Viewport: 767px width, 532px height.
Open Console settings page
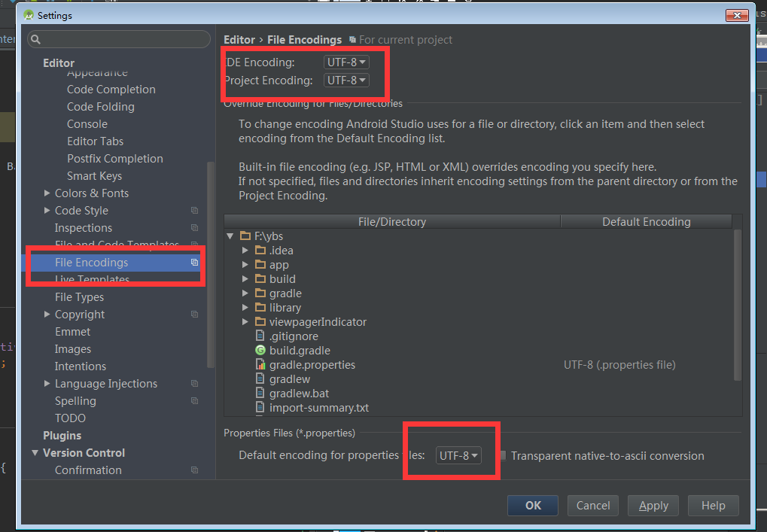(87, 124)
